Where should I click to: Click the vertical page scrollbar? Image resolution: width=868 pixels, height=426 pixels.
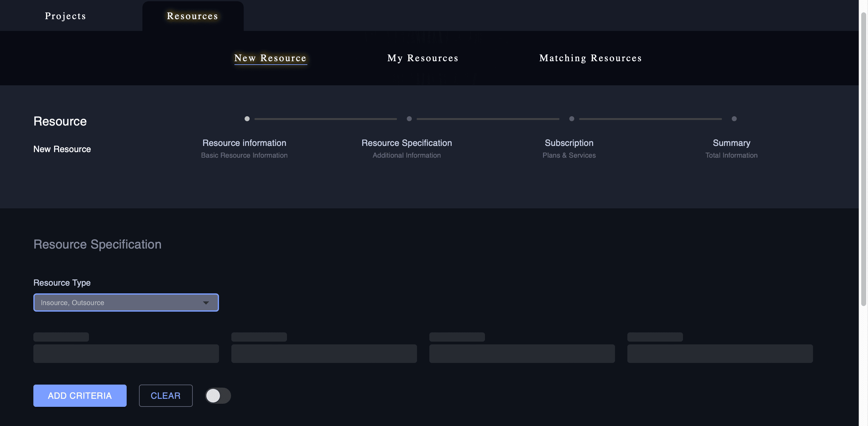863,159
